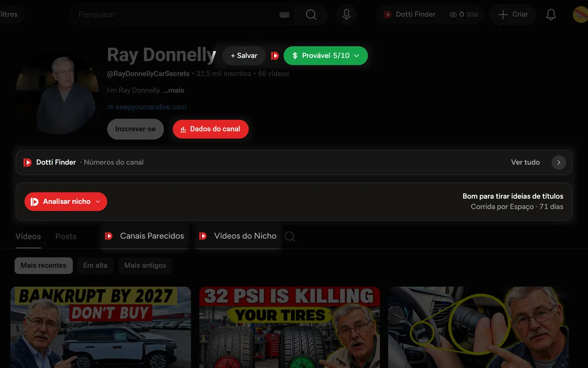The image size is (588, 368).
Task: Click the search magnifier icon
Action: pyautogui.click(x=311, y=15)
